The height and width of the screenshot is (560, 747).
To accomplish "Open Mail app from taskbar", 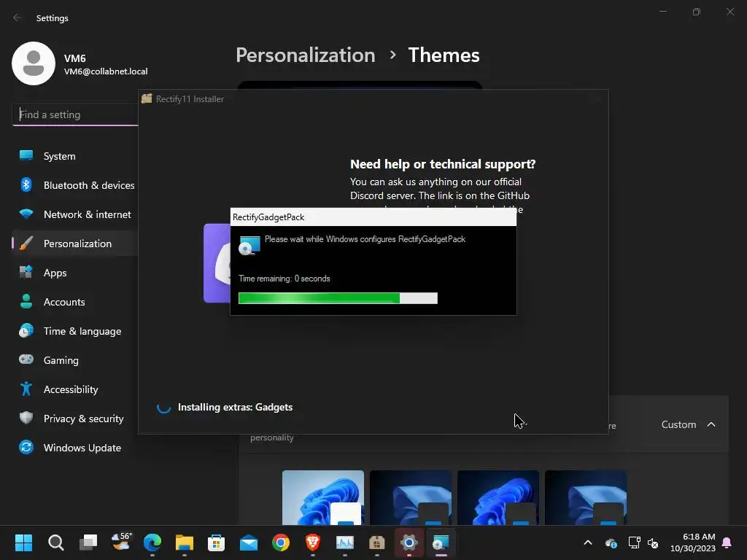I will tap(249, 542).
